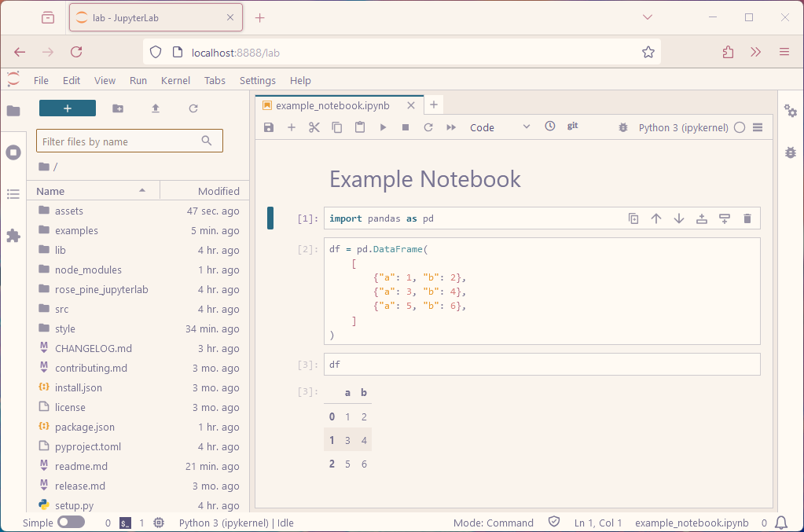Enable the debugger bug icon in toolbar
This screenshot has height=532, width=804.
point(623,127)
